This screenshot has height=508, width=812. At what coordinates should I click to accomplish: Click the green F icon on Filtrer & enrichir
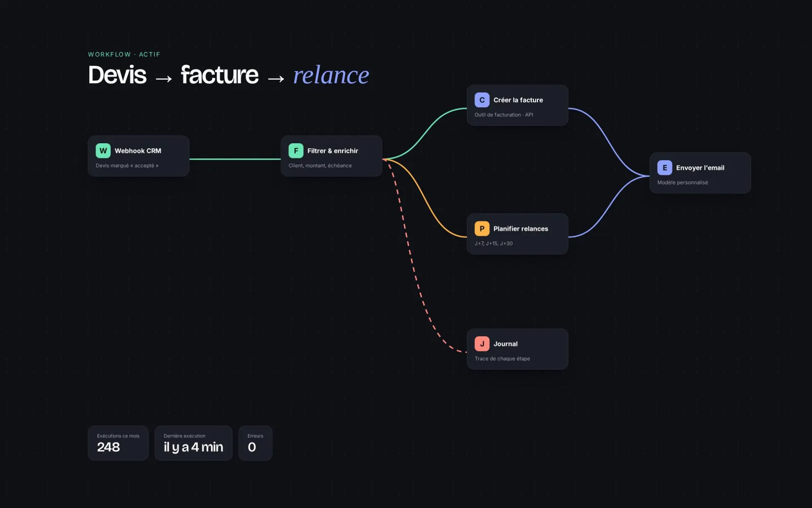[296, 151]
